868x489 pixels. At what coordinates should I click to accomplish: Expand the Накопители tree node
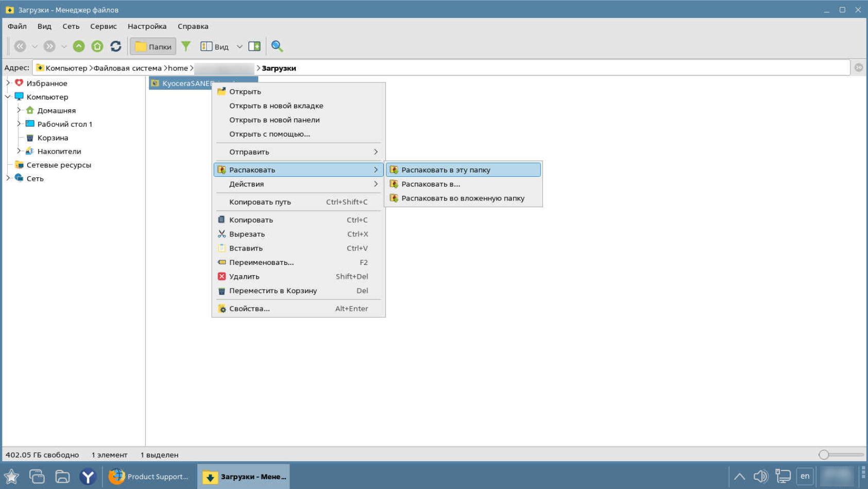19,151
